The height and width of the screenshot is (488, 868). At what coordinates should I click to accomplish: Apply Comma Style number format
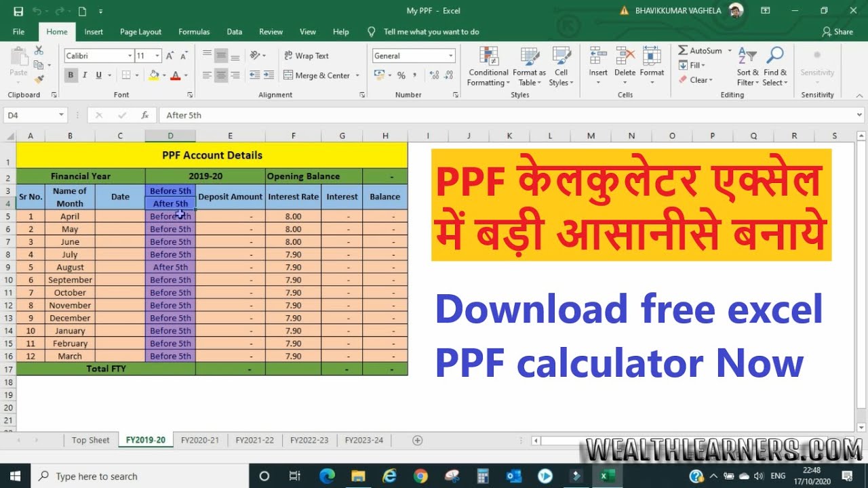tap(415, 75)
